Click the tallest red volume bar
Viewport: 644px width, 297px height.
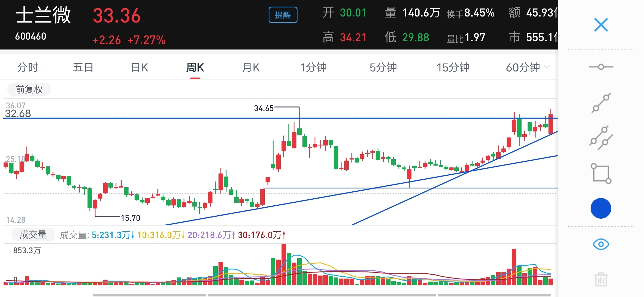click(x=284, y=264)
